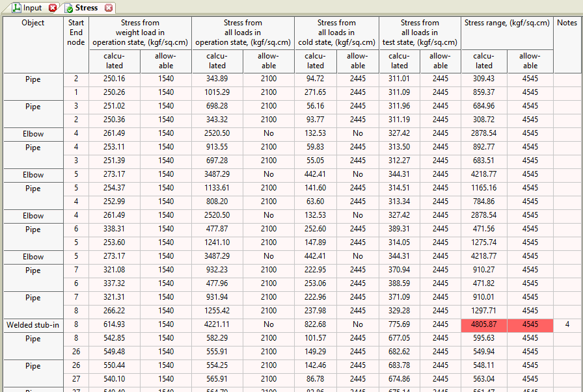Select cell with value 250.16
The height and width of the screenshot is (392, 583).
tap(114, 79)
